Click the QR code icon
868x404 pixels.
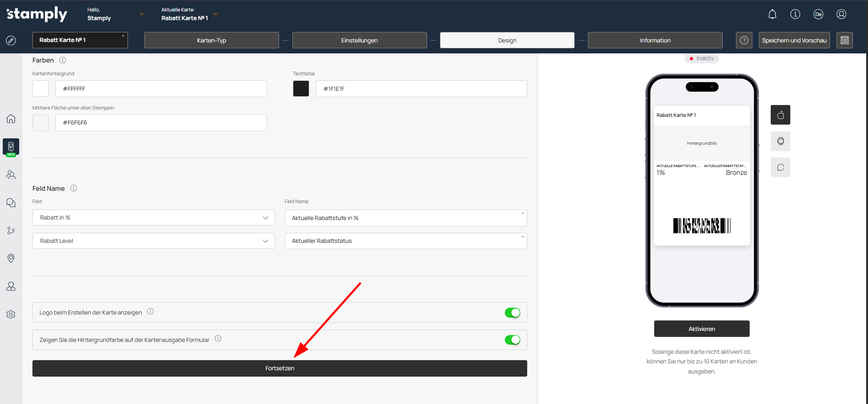coord(844,40)
